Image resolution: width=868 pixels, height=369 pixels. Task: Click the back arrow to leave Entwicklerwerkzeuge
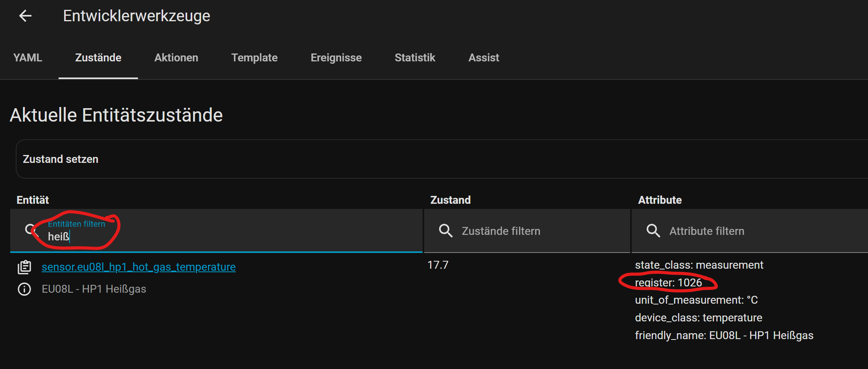pos(25,16)
